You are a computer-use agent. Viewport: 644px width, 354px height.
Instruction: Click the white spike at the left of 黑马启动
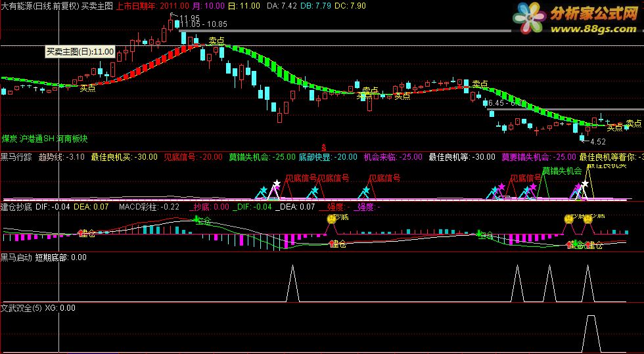click(292, 283)
